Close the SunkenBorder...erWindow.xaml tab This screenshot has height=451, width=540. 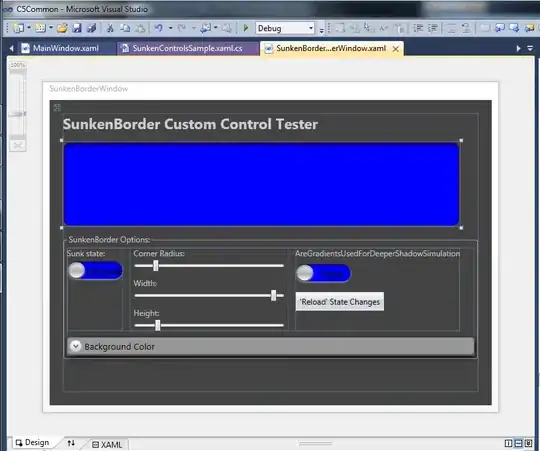[x=396, y=49]
